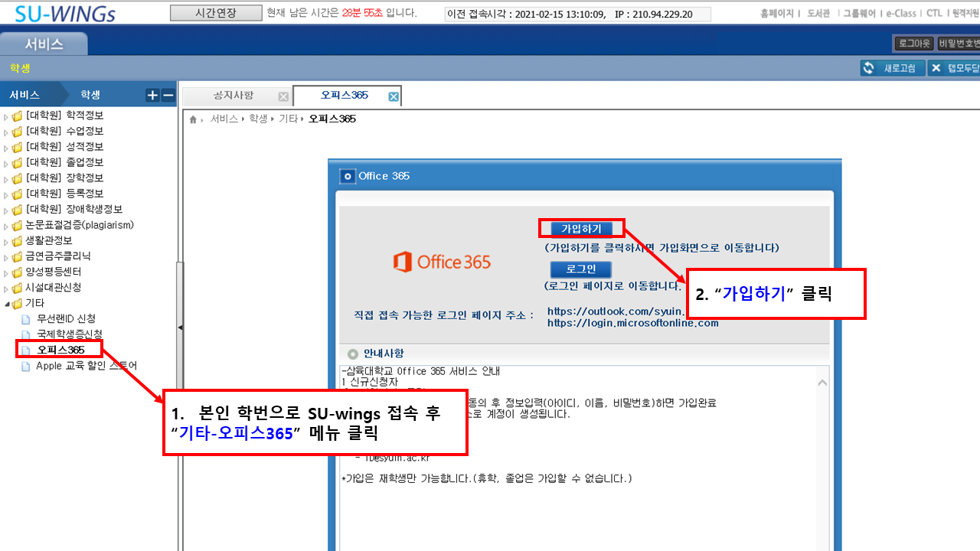Click the home icon in breadcrumb
980x551 pixels.
pyautogui.click(x=193, y=119)
